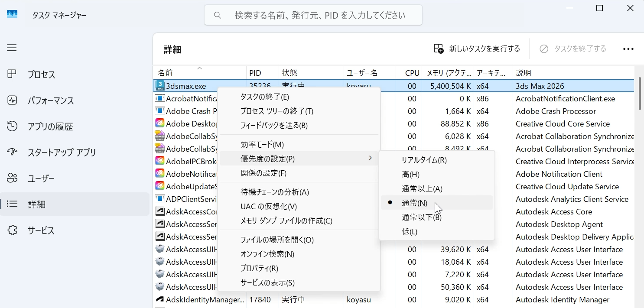Choose サービスの表示(S) menu entry
This screenshot has width=644, height=308.
pos(299,283)
